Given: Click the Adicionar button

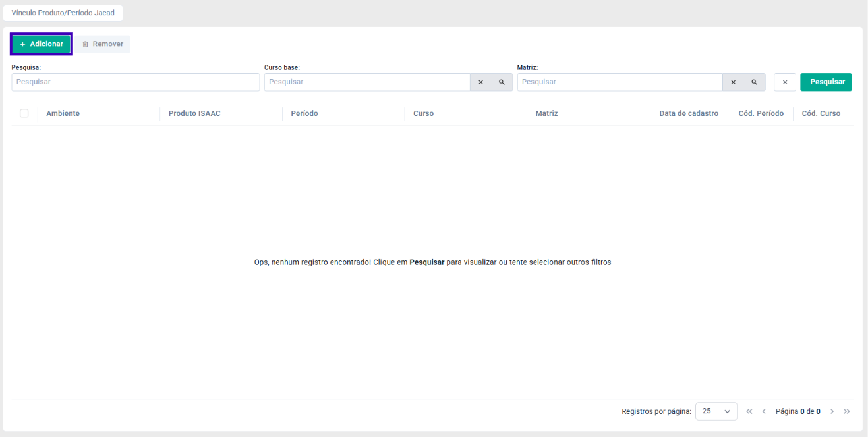Looking at the screenshot, I should [41, 44].
